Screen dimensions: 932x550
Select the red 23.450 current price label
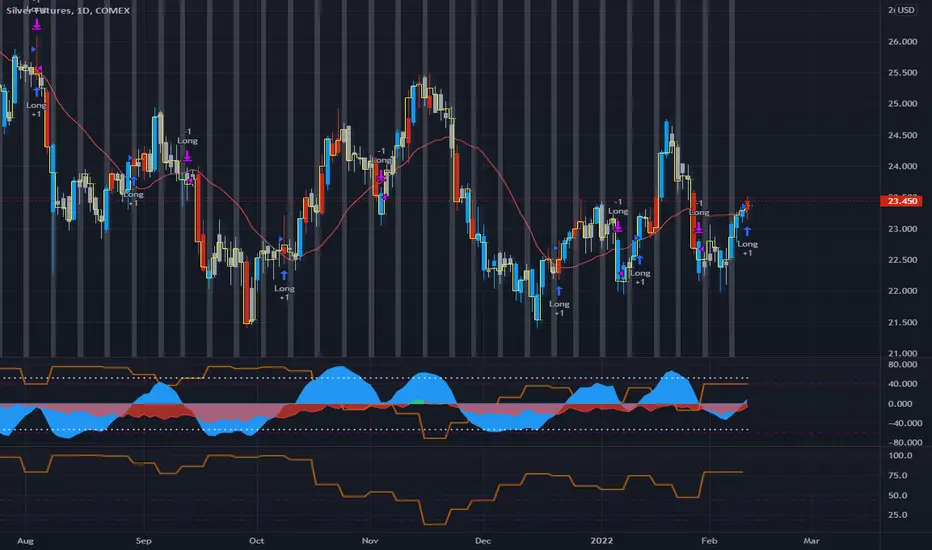(901, 201)
